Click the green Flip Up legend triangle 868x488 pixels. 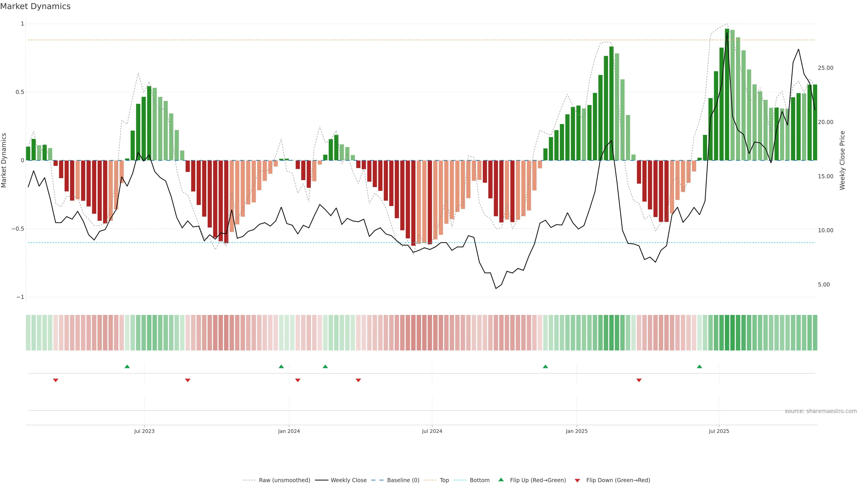[x=501, y=480]
